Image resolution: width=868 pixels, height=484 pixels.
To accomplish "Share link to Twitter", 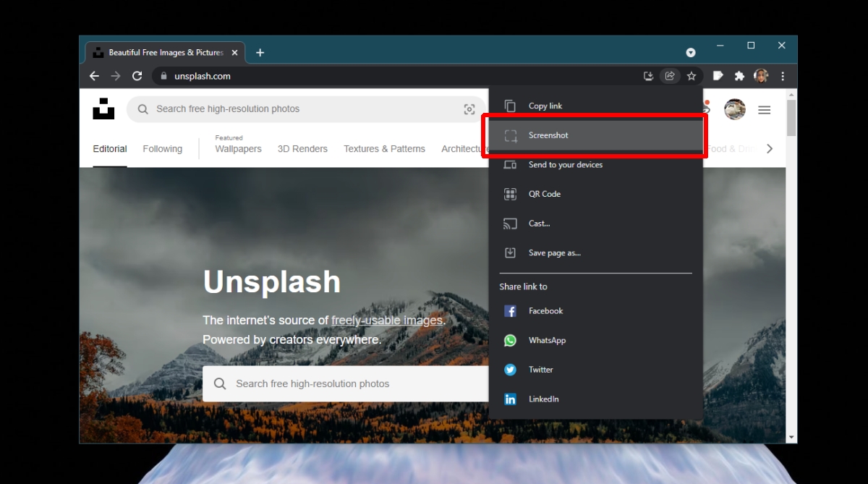I will pyautogui.click(x=596, y=370).
